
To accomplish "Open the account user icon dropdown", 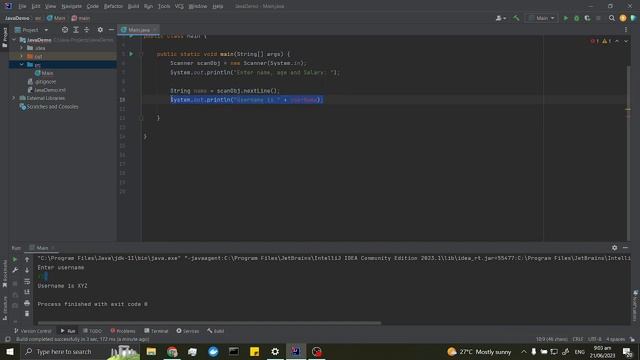I will click(x=500, y=18).
